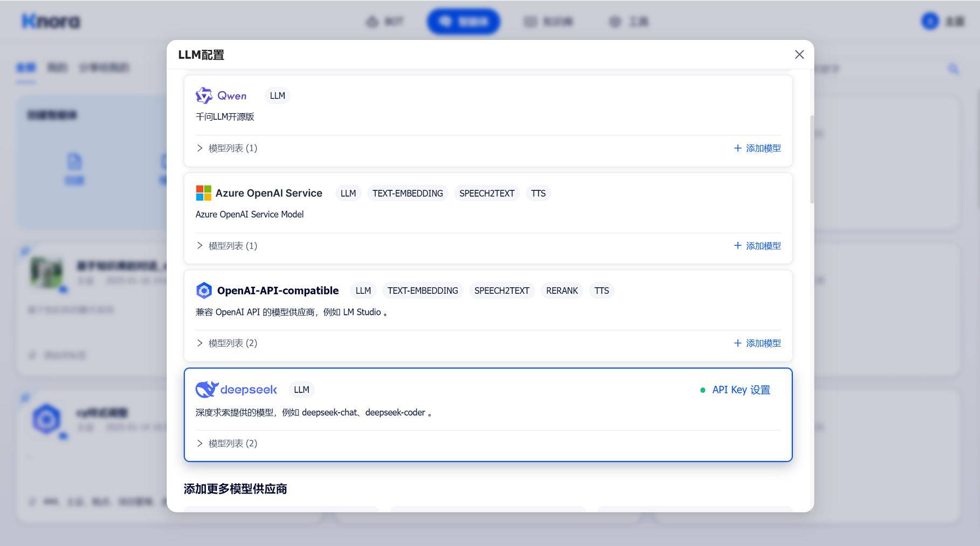980x546 pixels.
Task: Expand OpenAI-API-compatible 模型列表 (2)
Action: coord(227,343)
